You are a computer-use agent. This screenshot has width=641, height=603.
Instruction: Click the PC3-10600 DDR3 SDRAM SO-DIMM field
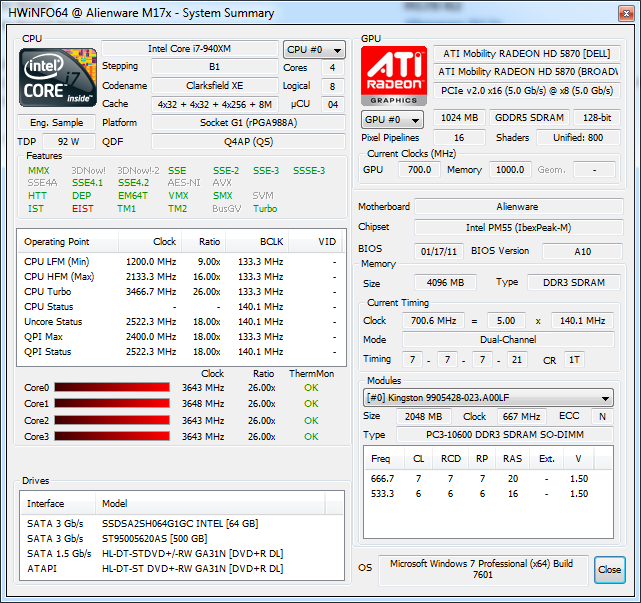pyautogui.click(x=505, y=435)
